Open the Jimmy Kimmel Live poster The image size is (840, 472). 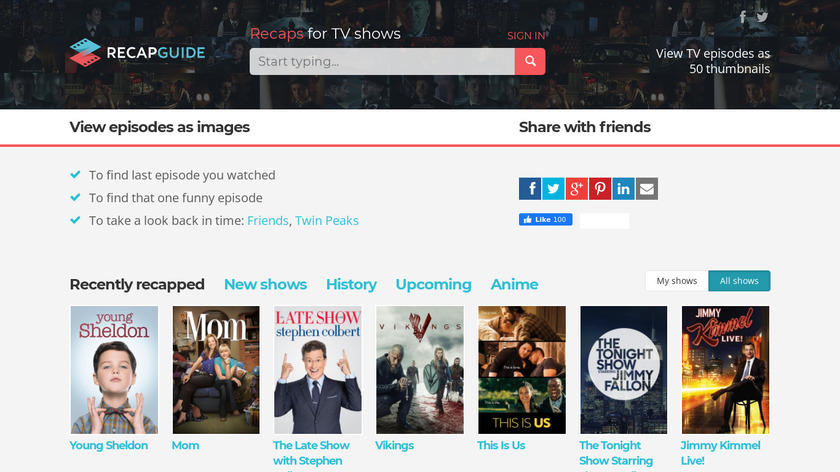pos(725,370)
